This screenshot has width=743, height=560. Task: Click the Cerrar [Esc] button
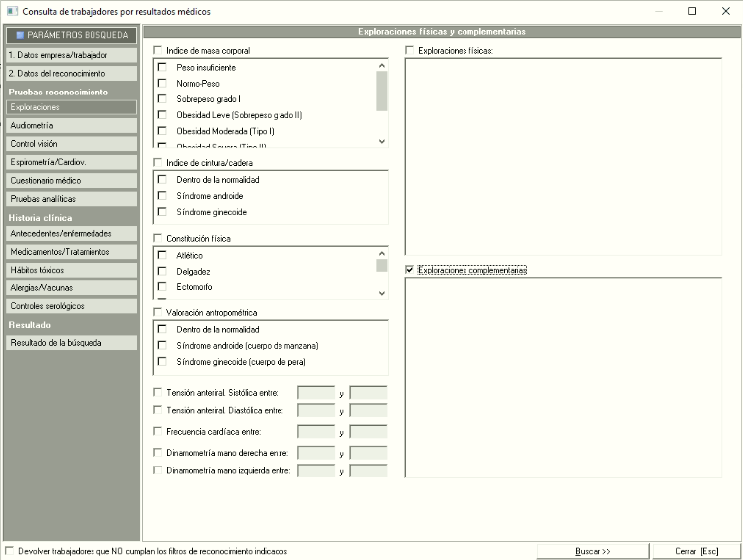(694, 550)
